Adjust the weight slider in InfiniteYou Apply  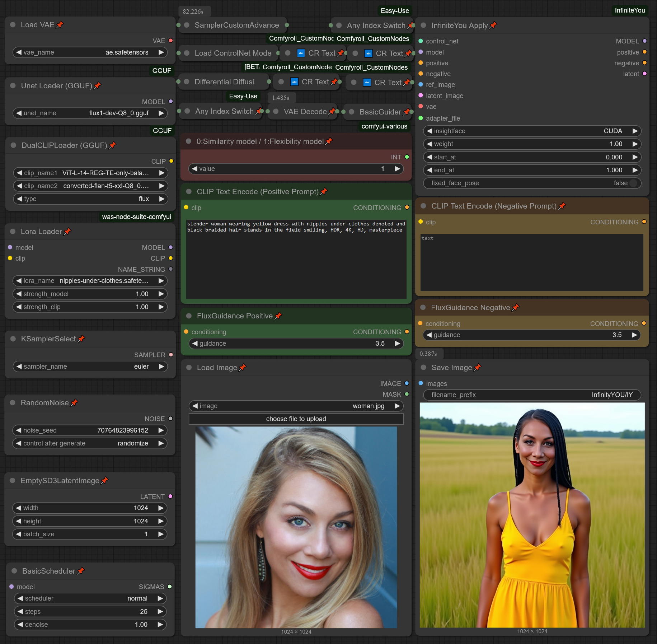click(x=532, y=144)
